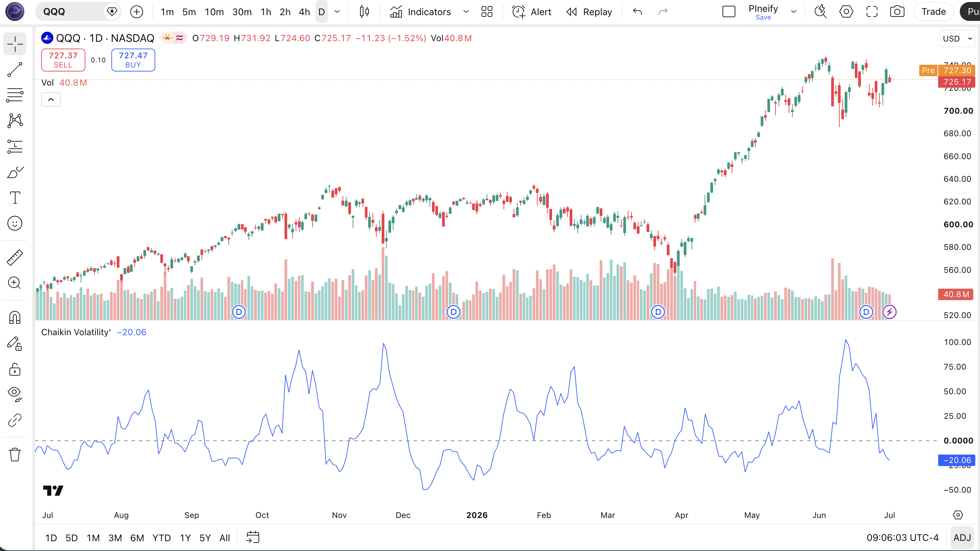980x551 pixels.
Task: Open the user profile avatar menu
Action: click(x=15, y=11)
